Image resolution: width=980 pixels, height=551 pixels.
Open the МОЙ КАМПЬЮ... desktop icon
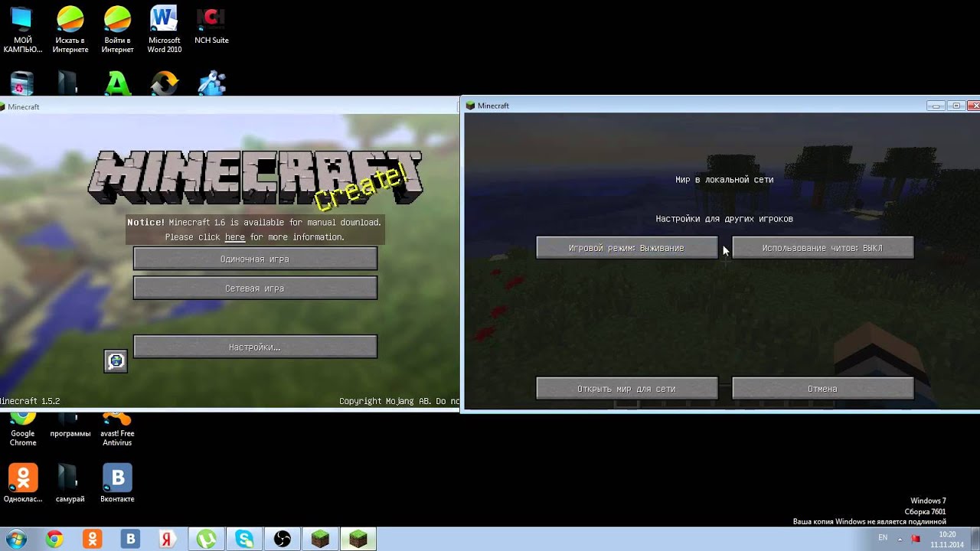tap(22, 29)
